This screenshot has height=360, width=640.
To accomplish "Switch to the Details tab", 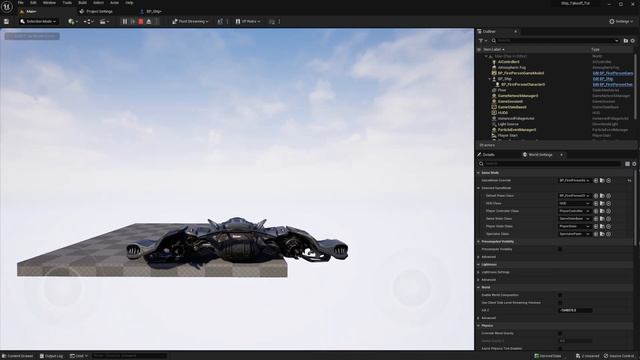I will click(488, 155).
